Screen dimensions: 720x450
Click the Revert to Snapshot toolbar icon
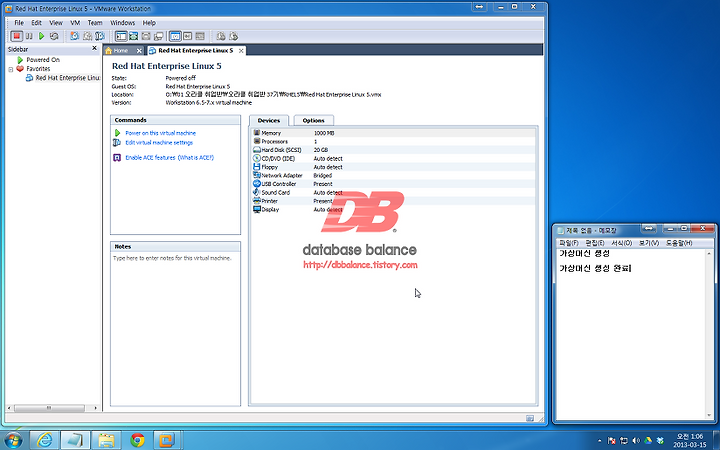[x=87, y=36]
